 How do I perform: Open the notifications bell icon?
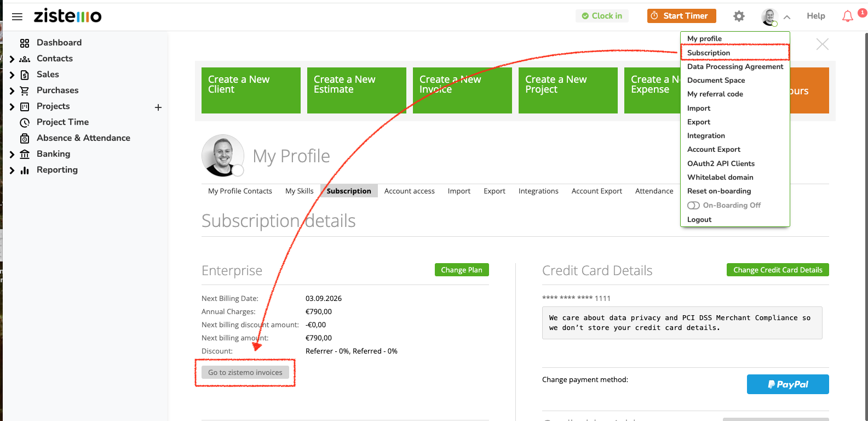coord(847,16)
